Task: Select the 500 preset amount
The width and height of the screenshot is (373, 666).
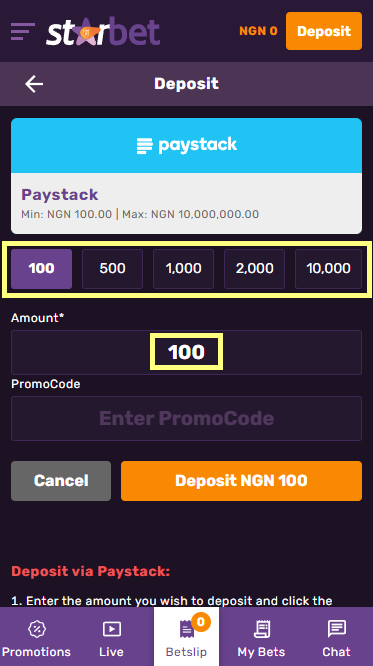Action: 112,269
